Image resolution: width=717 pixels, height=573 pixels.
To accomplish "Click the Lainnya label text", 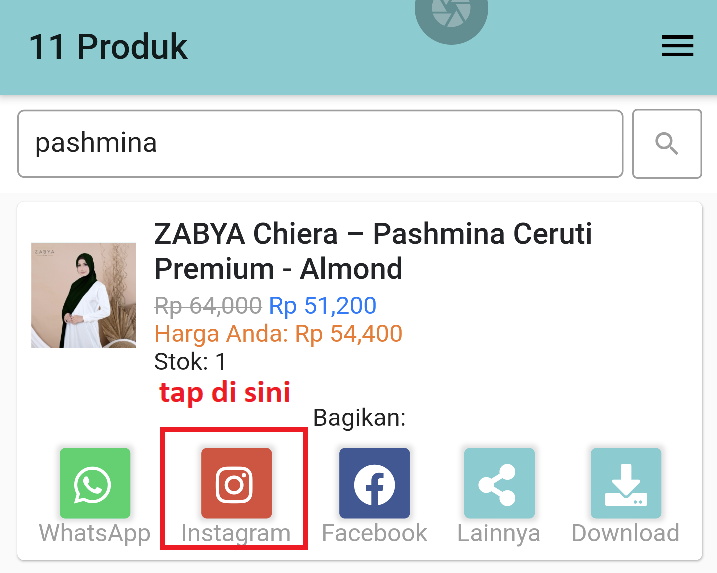I will pos(499,533).
